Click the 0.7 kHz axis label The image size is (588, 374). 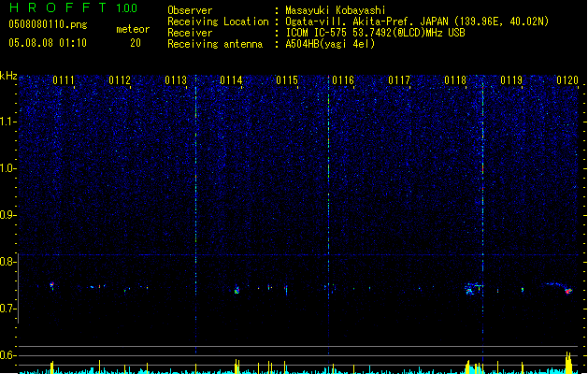7,309
